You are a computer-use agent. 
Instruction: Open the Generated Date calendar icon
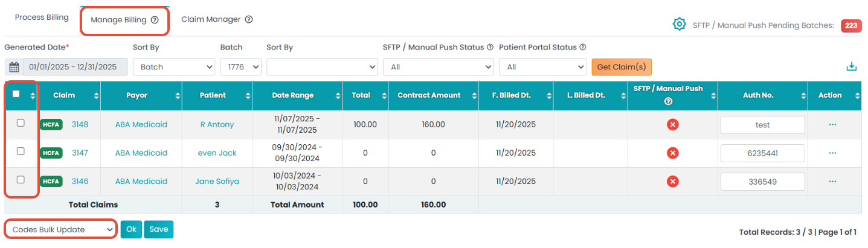(x=14, y=67)
